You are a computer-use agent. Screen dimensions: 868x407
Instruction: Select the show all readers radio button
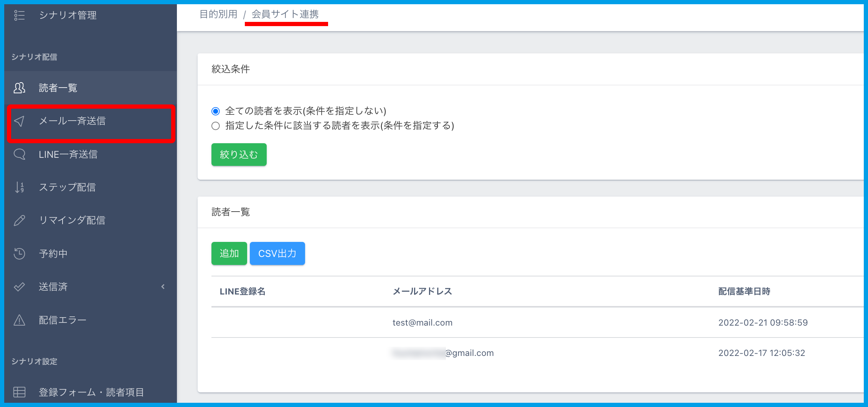point(216,111)
